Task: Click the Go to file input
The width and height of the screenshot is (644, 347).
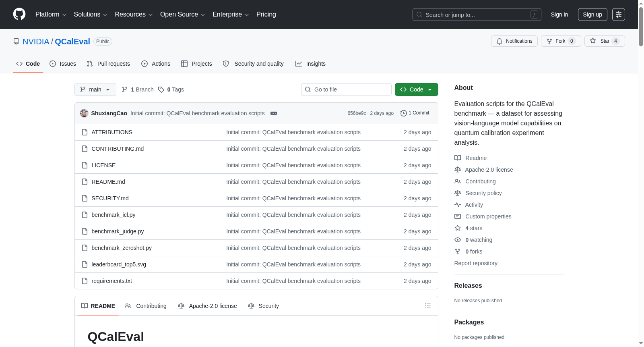Action: tap(346, 89)
